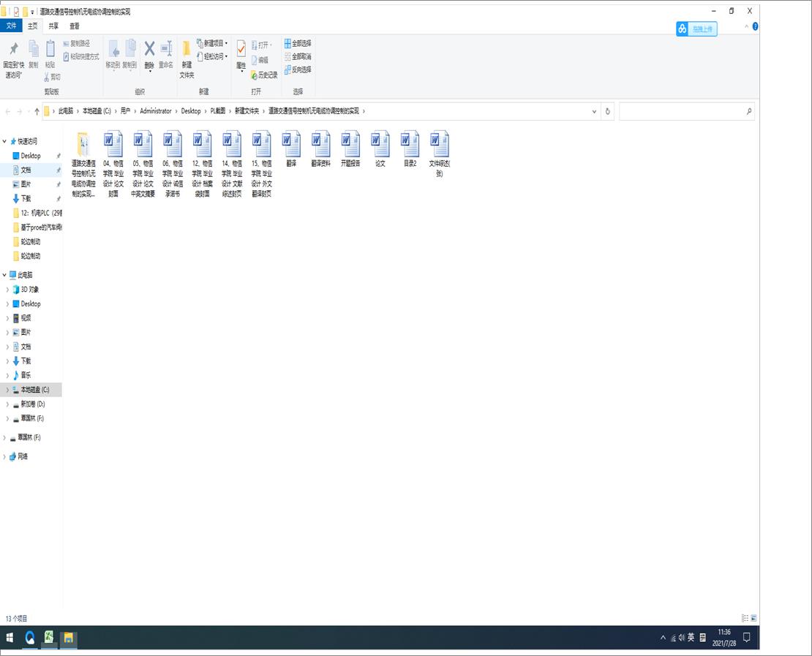
Task: Collapse the 快速访问 tree node
Action: click(x=4, y=141)
